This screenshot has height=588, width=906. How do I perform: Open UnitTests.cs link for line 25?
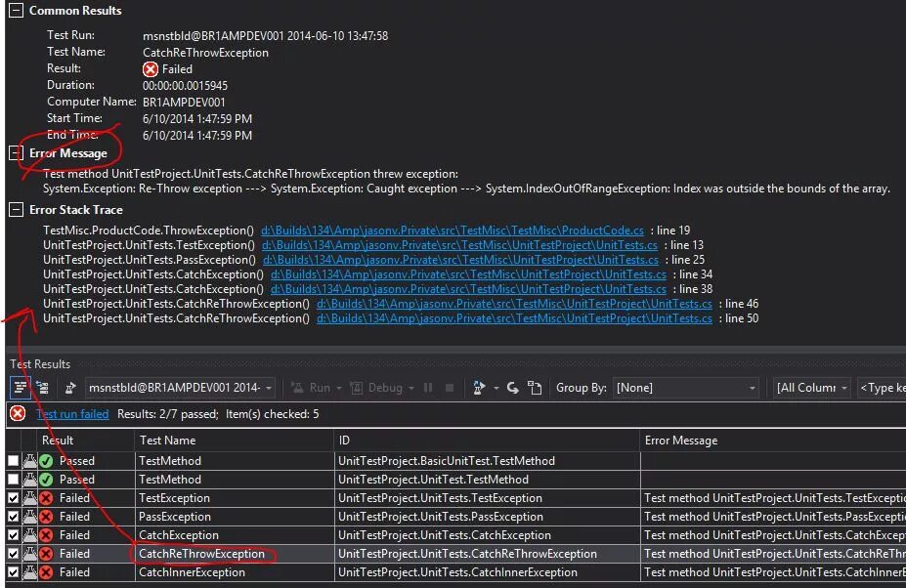click(460, 260)
